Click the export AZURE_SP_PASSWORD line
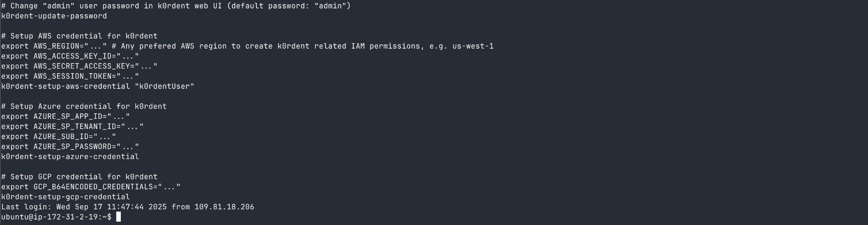The height and width of the screenshot is (225, 868). 70,147
